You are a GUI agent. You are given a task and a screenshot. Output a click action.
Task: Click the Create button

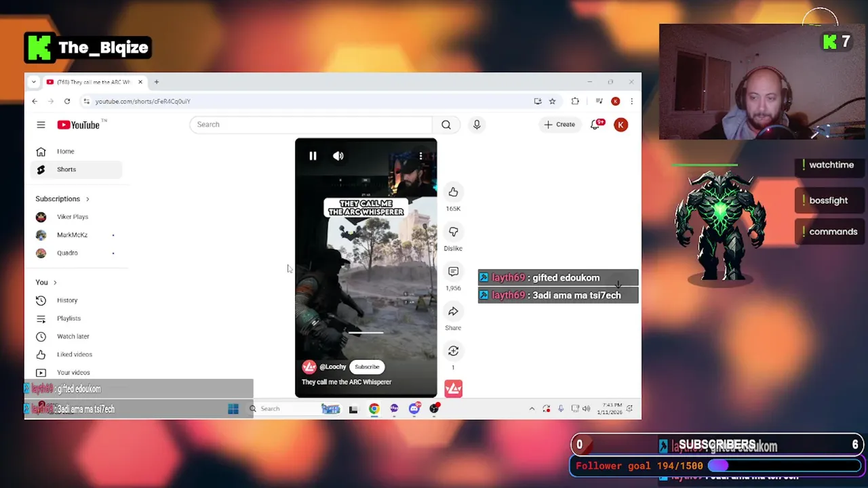(x=559, y=125)
